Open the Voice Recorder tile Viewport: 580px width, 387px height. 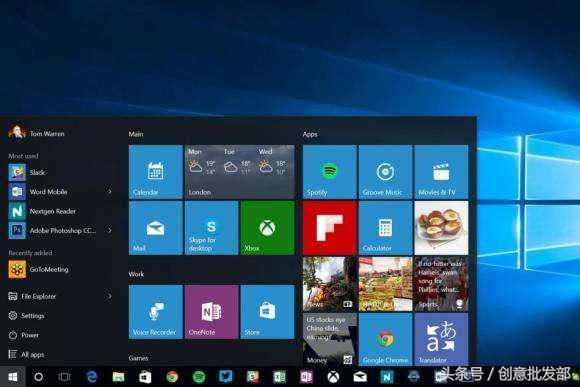click(x=156, y=312)
